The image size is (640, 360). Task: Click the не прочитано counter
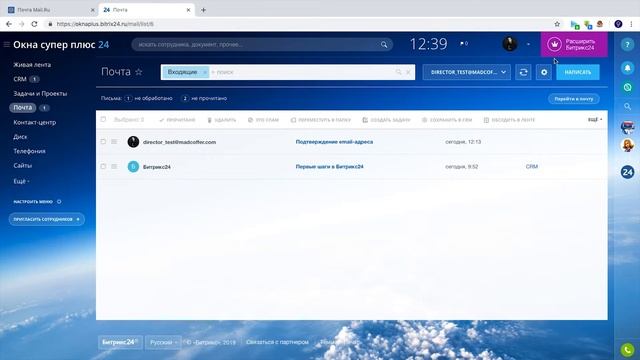(x=204, y=98)
